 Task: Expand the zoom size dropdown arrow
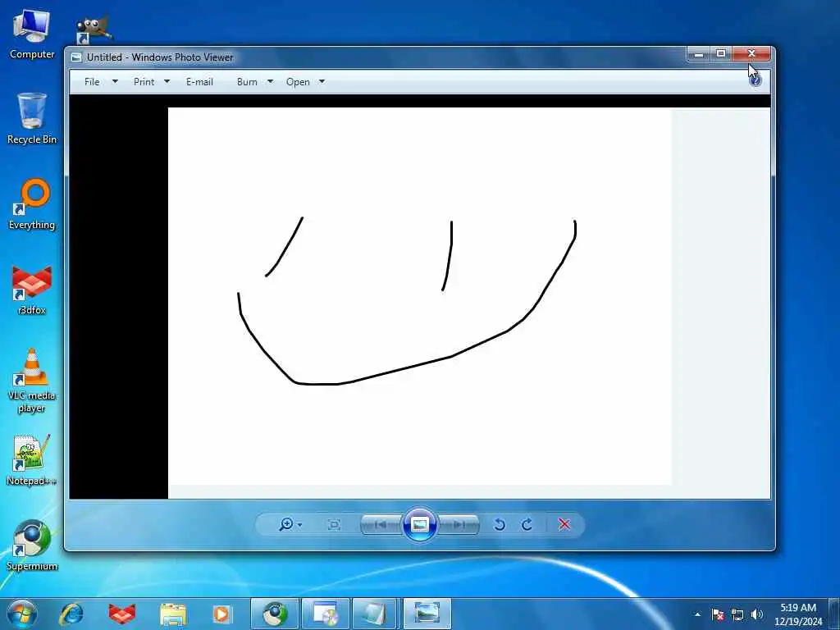point(299,525)
